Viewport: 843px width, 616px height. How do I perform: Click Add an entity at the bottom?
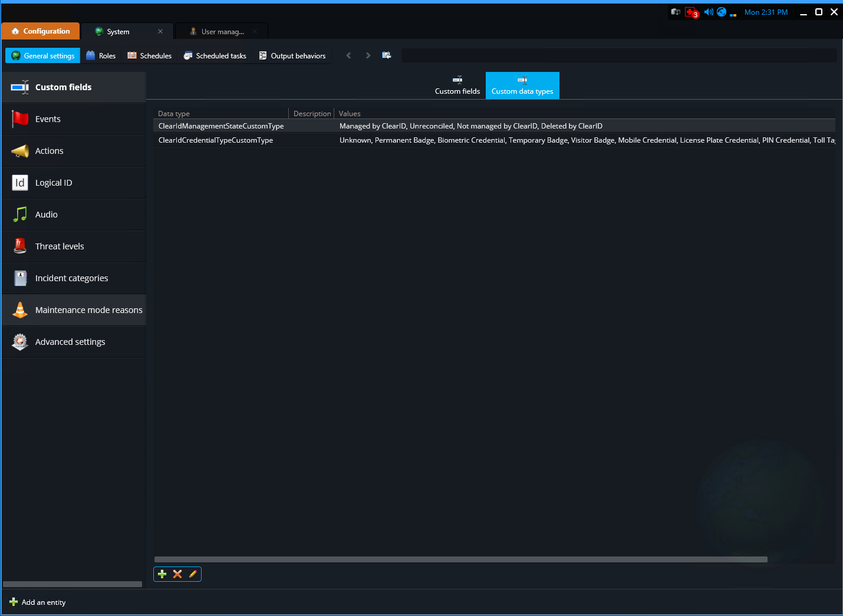click(x=37, y=602)
